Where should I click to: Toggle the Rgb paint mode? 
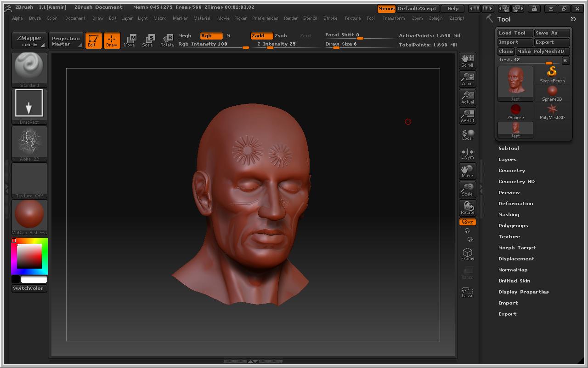coord(211,35)
